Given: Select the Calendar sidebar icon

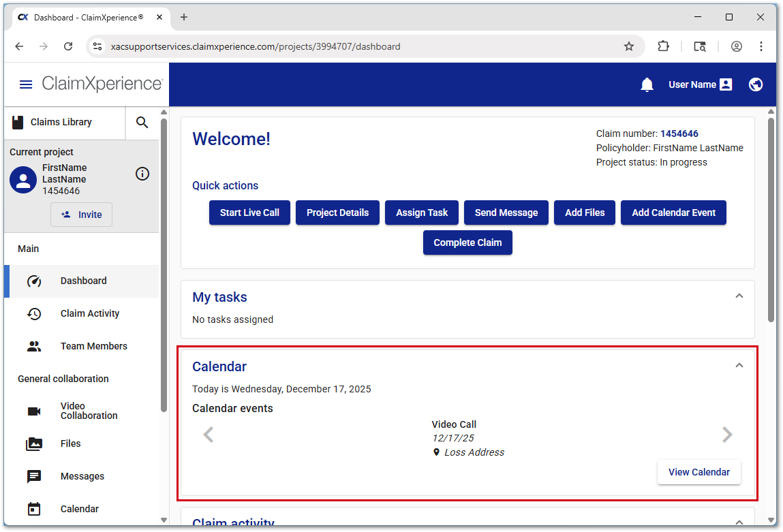Looking at the screenshot, I should point(35,509).
